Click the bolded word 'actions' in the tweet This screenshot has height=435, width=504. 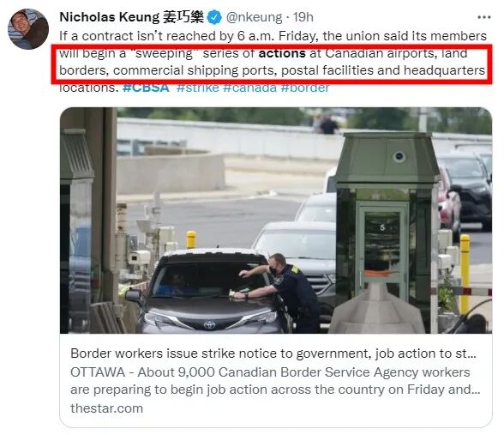coord(282,53)
